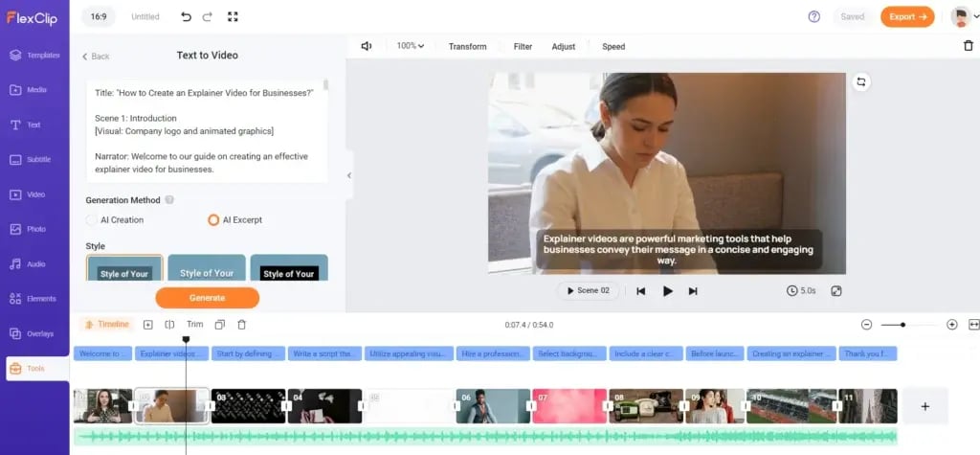
Task: Open the 16:9 aspect ratio selector
Action: coord(99,16)
